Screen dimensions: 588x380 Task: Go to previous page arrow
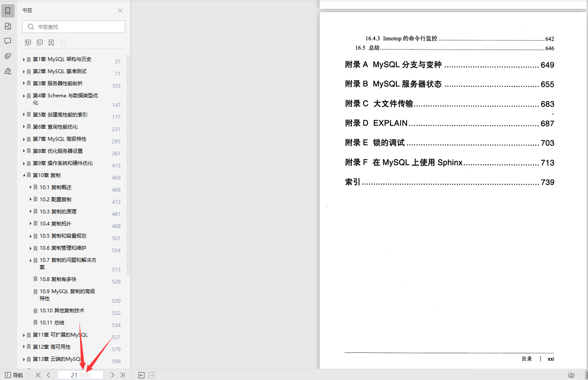coord(48,375)
